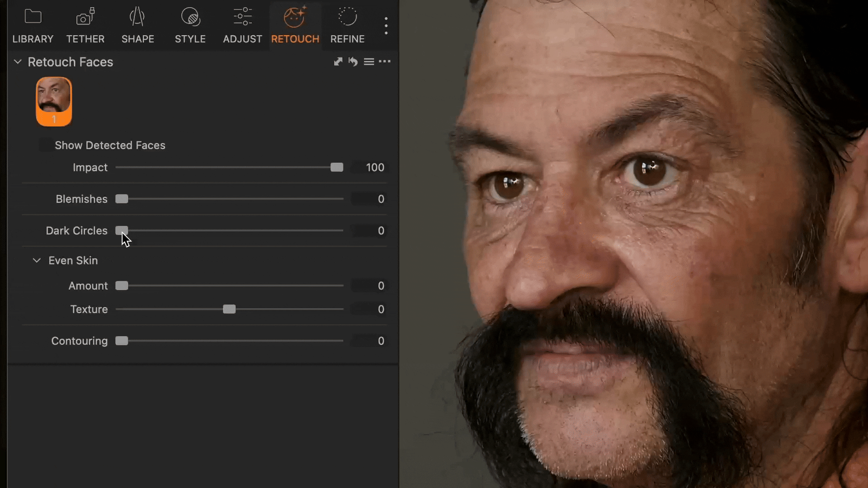Click the Retouch Faces panel title
The width and height of the screenshot is (868, 488).
(x=71, y=62)
